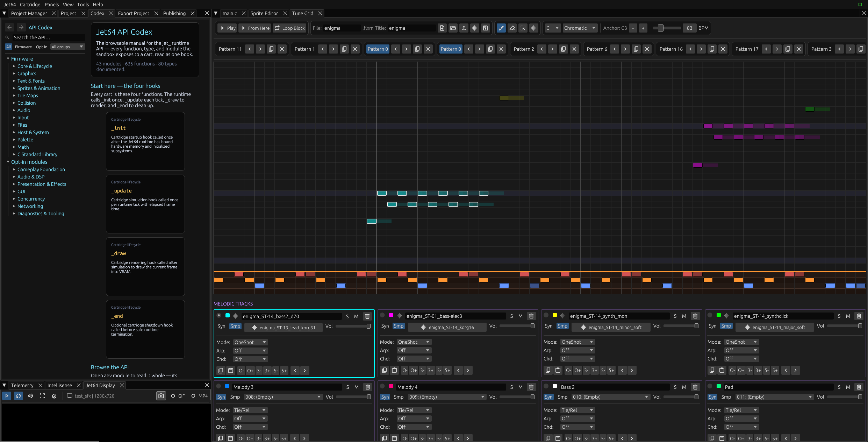Click the cyan color swatch of enigma_ST-14_bass2_d70
This screenshot has height=442, width=868.
228,316
